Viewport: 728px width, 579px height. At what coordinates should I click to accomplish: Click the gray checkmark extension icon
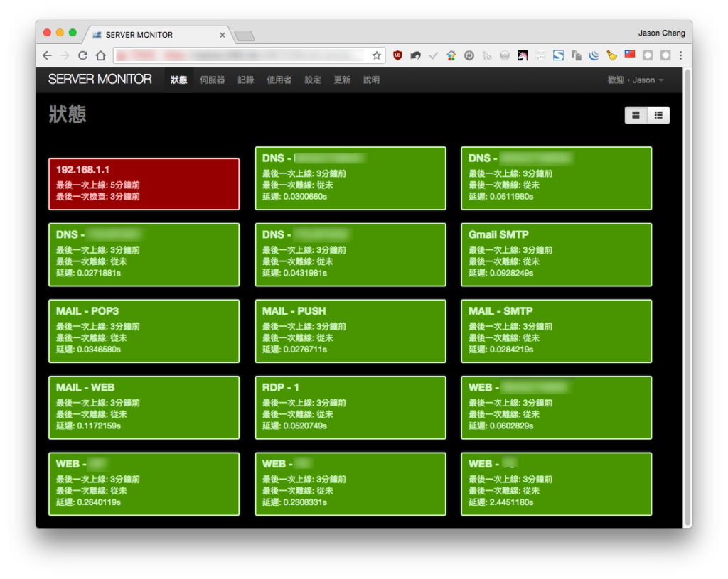pyautogui.click(x=433, y=56)
